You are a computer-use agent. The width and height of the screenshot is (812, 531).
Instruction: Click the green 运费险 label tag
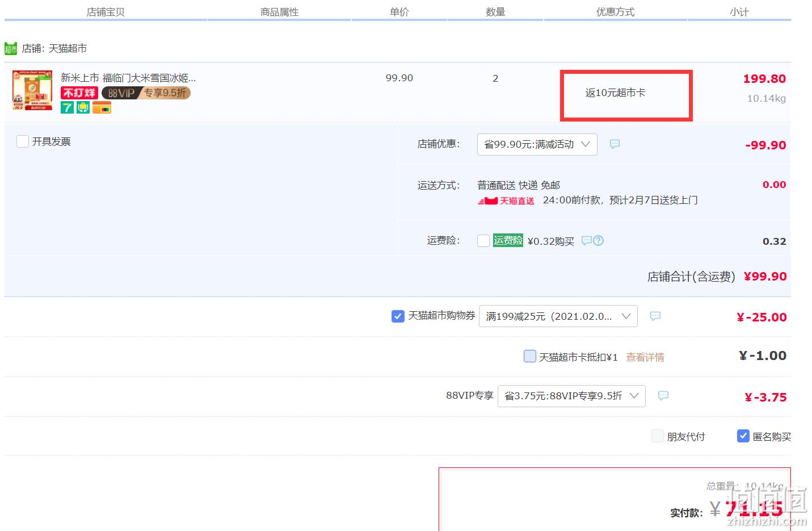pyautogui.click(x=508, y=240)
